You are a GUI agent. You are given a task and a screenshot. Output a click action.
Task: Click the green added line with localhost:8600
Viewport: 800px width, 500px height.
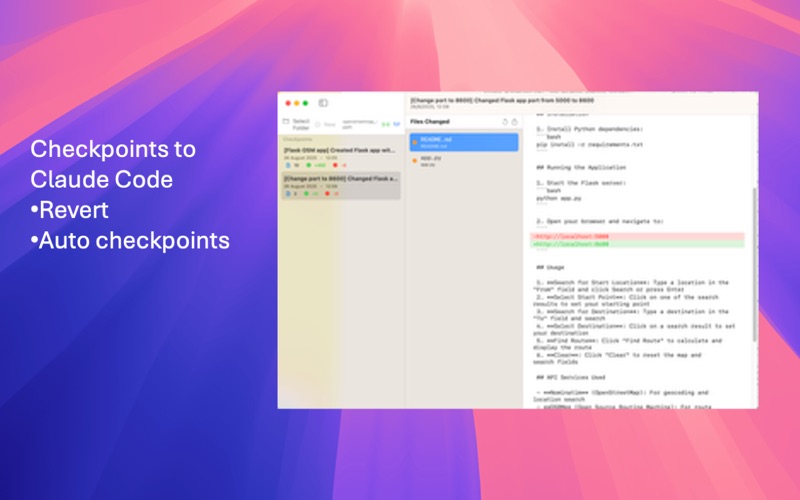point(637,244)
